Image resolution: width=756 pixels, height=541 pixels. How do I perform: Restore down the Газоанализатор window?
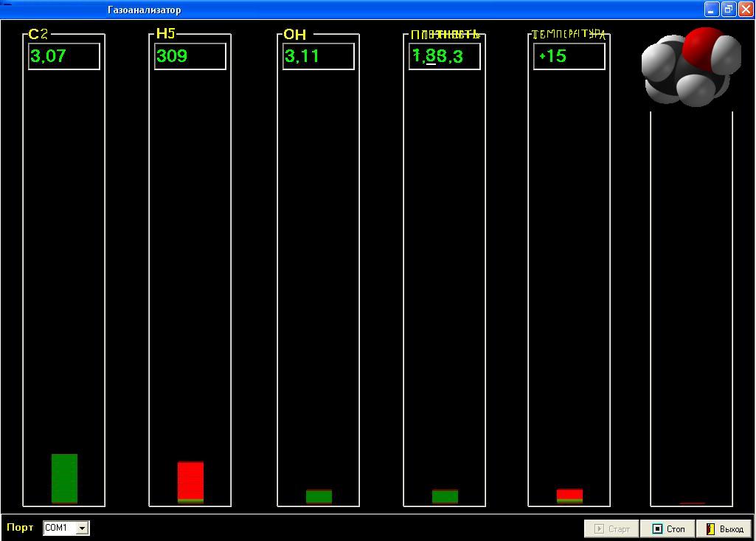tap(729, 9)
